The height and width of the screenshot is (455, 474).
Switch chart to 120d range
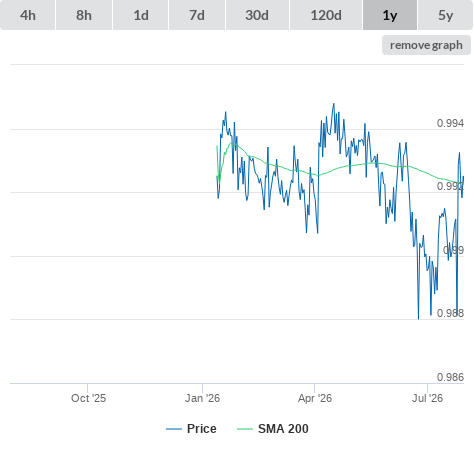pos(326,15)
